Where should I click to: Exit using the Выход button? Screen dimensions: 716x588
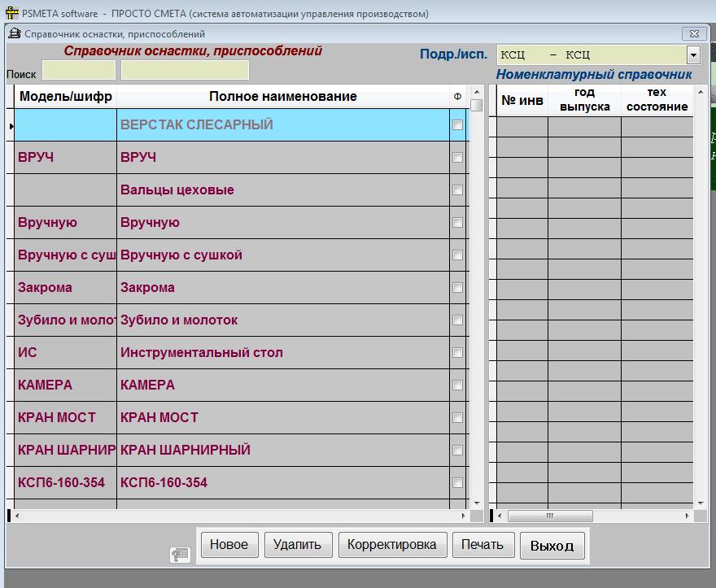552,546
